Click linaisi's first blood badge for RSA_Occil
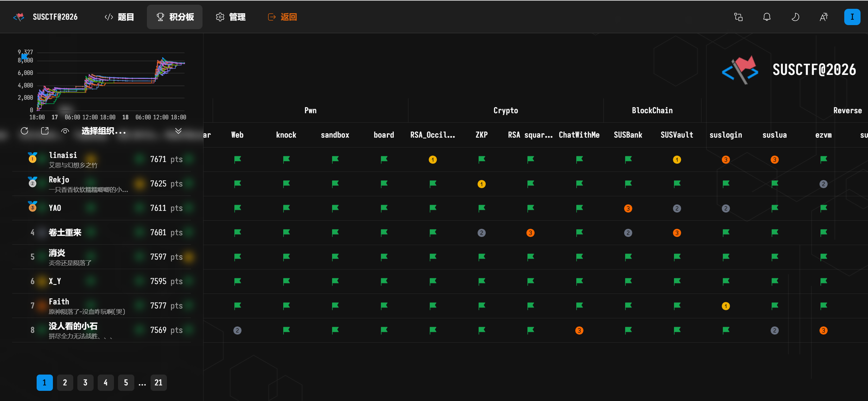Image resolution: width=868 pixels, height=401 pixels. pyautogui.click(x=433, y=160)
